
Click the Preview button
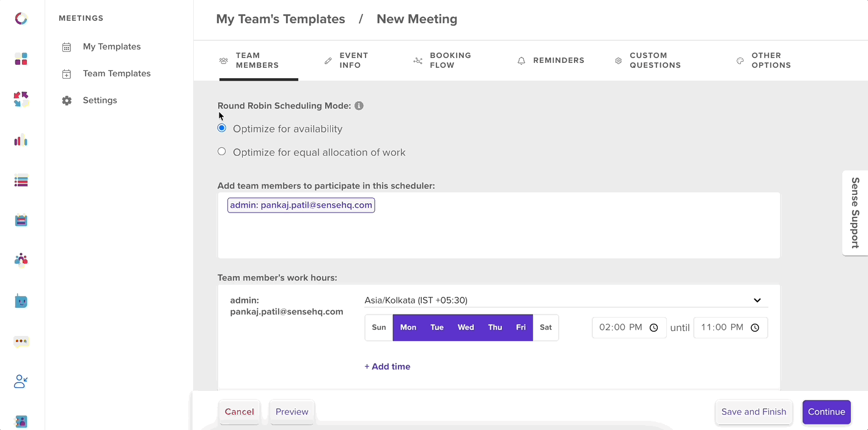tap(292, 412)
